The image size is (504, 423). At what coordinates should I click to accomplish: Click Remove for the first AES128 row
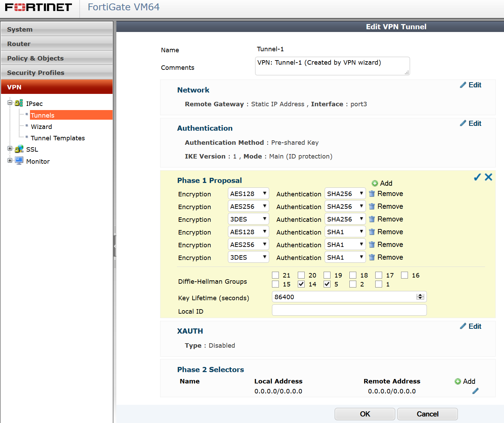[x=390, y=194]
